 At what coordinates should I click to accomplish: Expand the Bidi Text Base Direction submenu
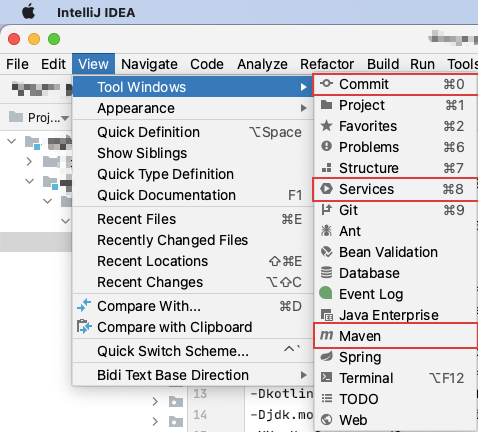pyautogui.click(x=193, y=375)
